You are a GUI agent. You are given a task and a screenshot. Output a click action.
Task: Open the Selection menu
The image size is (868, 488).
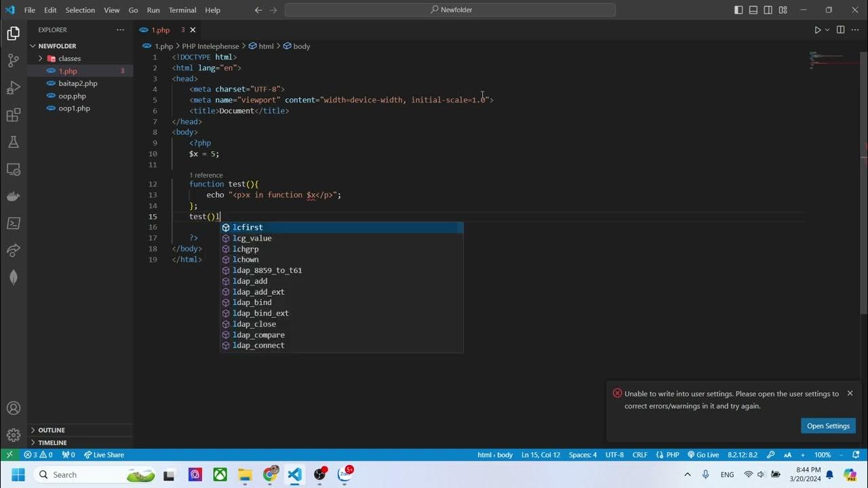(x=80, y=10)
